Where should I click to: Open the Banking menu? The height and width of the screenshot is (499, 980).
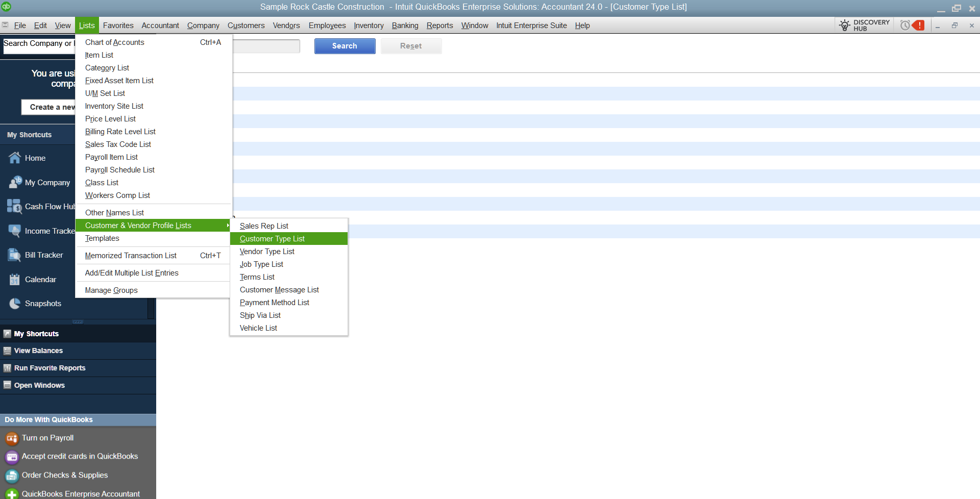(x=405, y=26)
